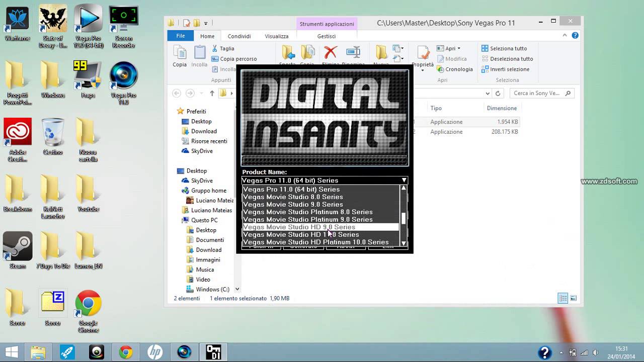This screenshot has height=362, width=644.
Task: Select the Server zip archive icon
Action: coord(53,308)
